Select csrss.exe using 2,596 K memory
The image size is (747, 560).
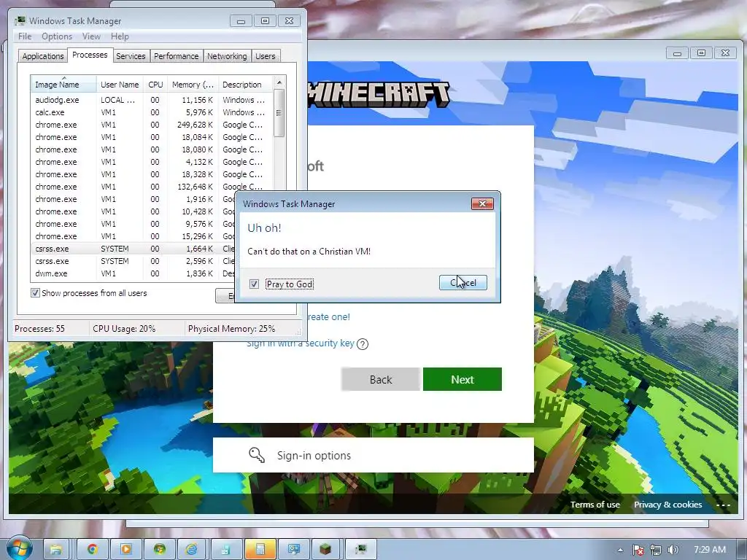click(133, 261)
